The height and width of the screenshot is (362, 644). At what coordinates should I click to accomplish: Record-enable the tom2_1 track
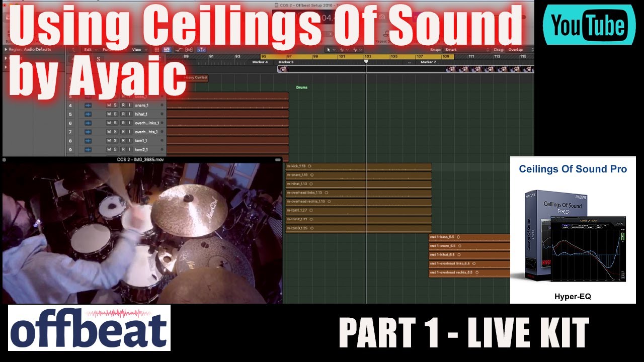point(122,149)
